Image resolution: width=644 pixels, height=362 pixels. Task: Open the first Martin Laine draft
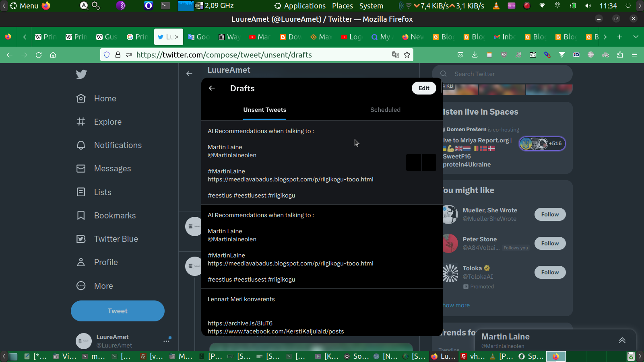(x=322, y=162)
